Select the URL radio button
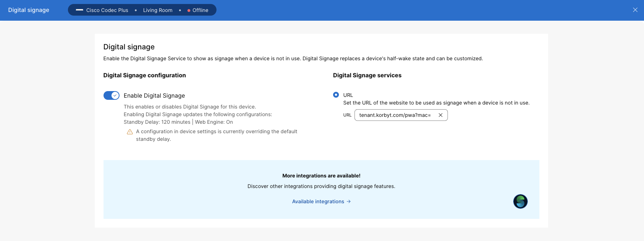Screen dimensions: 644x241 [336, 95]
